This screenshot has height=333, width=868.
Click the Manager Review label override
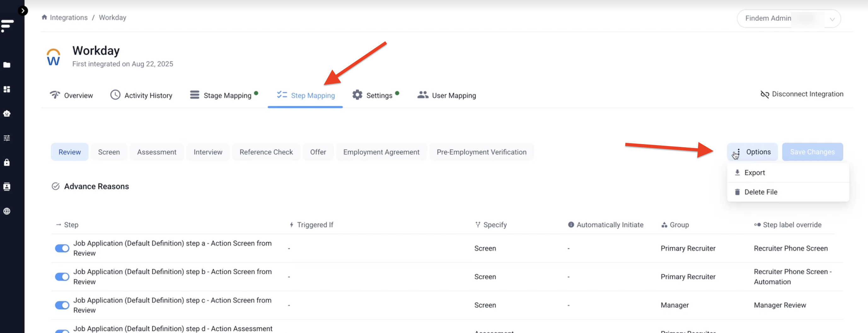(x=780, y=305)
